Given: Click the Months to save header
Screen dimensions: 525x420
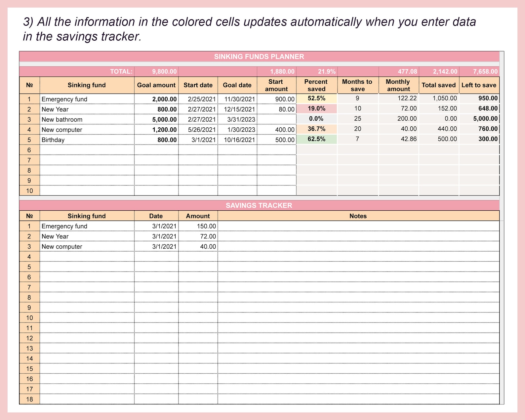Looking at the screenshot, I should (x=358, y=85).
